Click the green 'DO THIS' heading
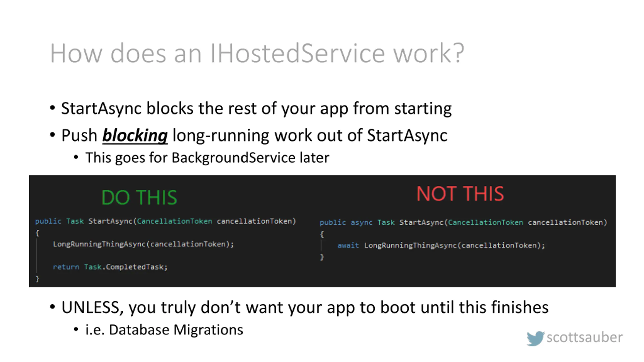644x362 pixels. point(139,197)
